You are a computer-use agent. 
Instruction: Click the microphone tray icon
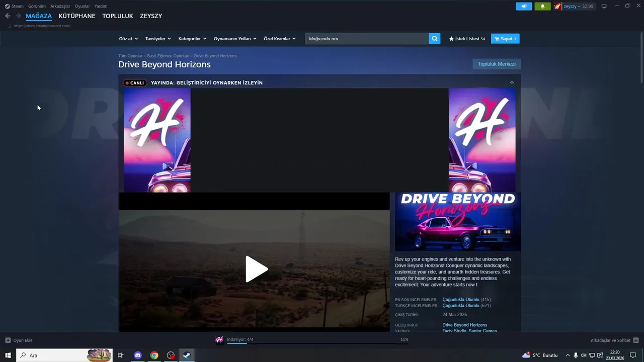tap(576, 355)
